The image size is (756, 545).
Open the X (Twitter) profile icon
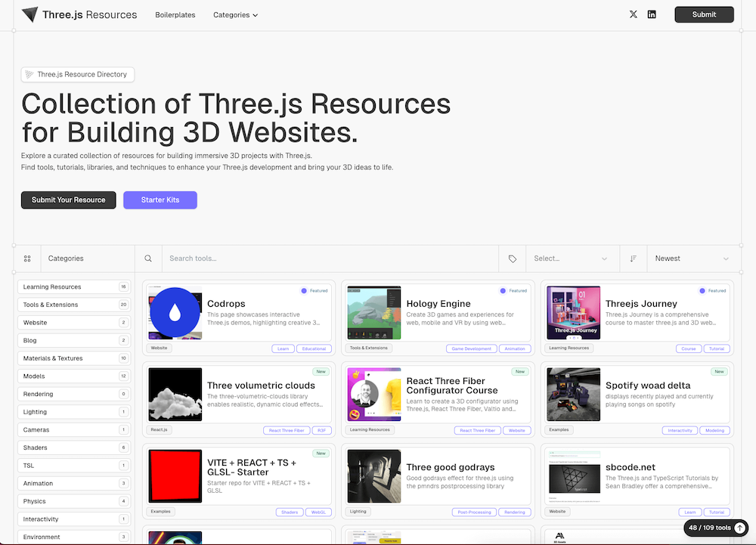pos(633,14)
